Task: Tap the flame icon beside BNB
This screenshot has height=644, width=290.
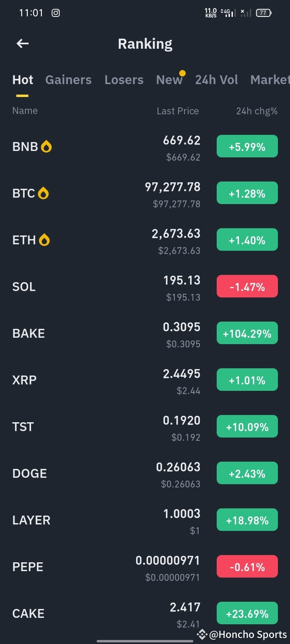Action: [x=46, y=147]
